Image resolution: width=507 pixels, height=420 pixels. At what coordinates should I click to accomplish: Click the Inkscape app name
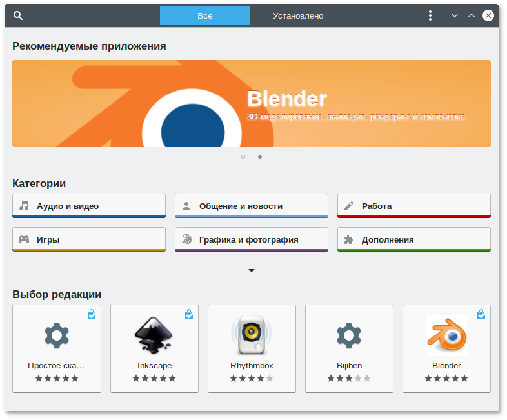[x=155, y=366]
